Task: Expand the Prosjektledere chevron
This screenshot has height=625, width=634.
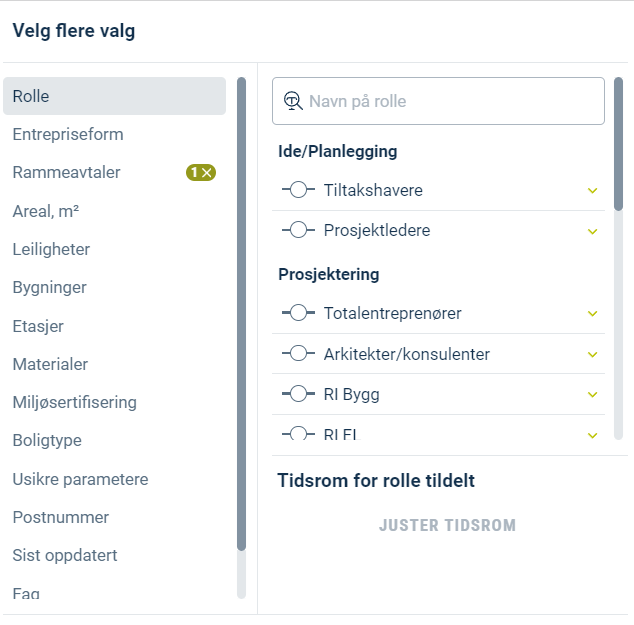Action: [x=592, y=231]
